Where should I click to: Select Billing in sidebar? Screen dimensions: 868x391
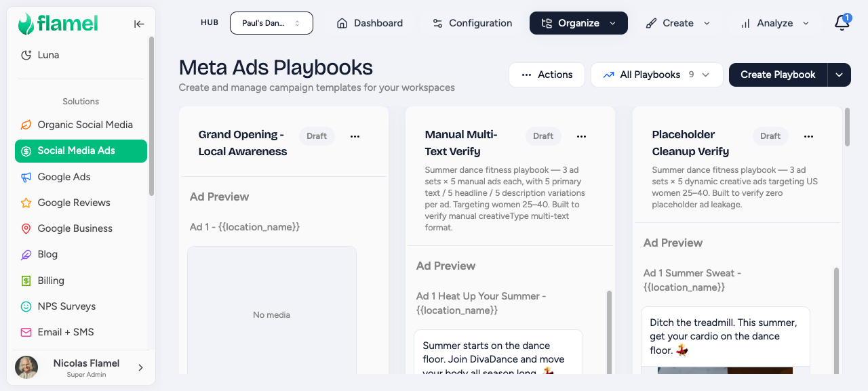pos(81,281)
